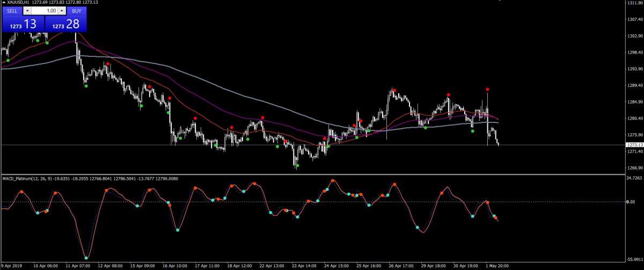
Task: Click the current price tag 1273.13 on axis
Action: (x=634, y=145)
